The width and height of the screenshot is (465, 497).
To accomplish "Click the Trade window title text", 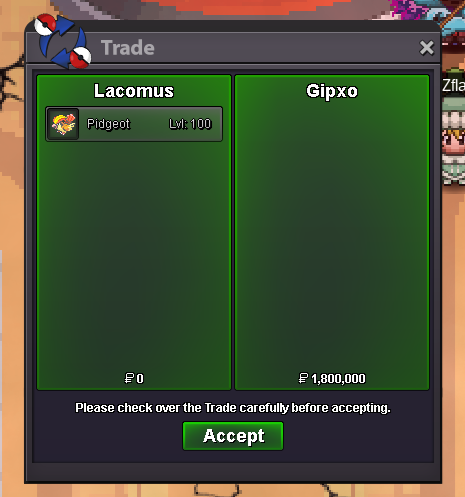I will (x=128, y=48).
